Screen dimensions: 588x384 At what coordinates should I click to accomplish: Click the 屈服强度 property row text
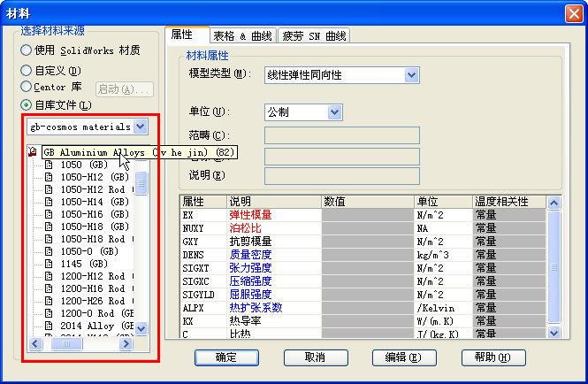point(250,295)
